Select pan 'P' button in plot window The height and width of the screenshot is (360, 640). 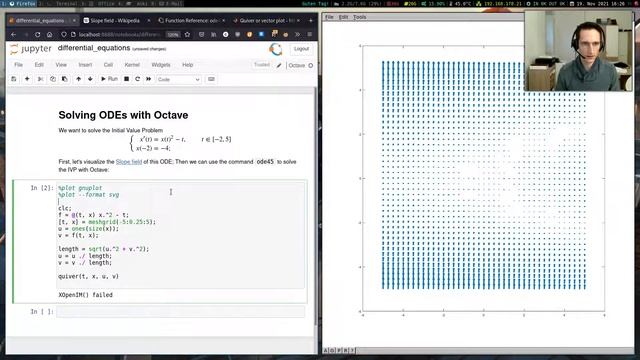(x=339, y=350)
